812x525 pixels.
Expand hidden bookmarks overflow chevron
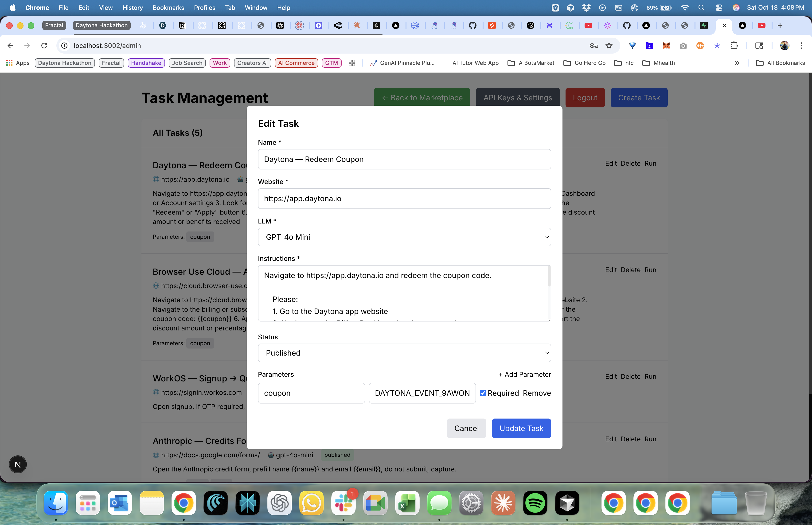(x=737, y=63)
